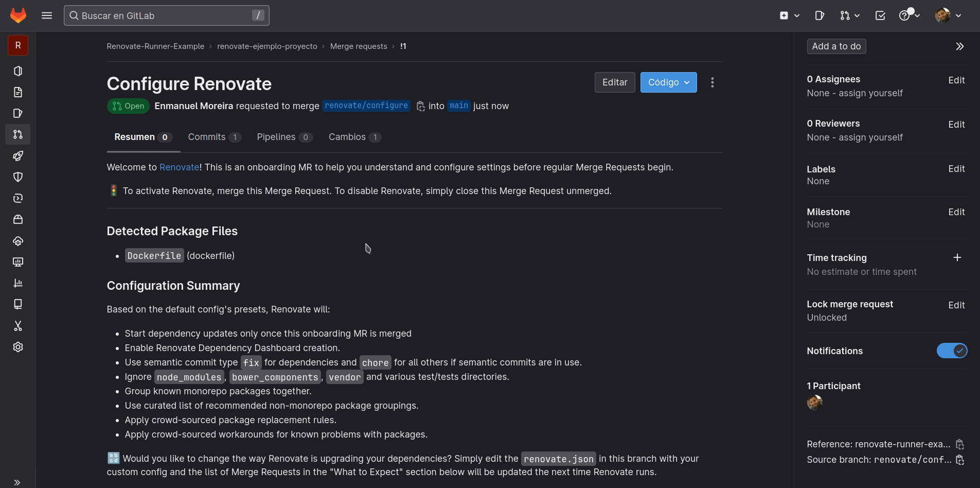The width and height of the screenshot is (980, 488).
Task: Open the to-do list icon
Action: click(880, 15)
